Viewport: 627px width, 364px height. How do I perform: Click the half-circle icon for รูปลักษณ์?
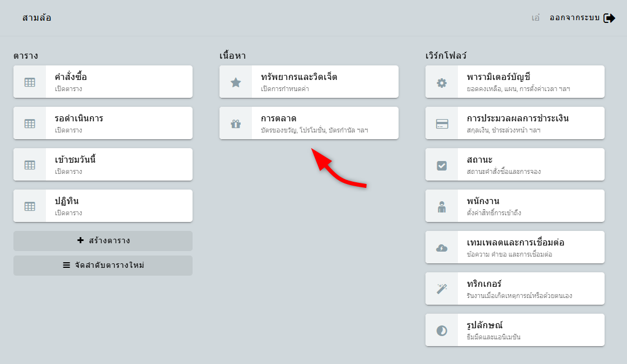[x=442, y=330]
